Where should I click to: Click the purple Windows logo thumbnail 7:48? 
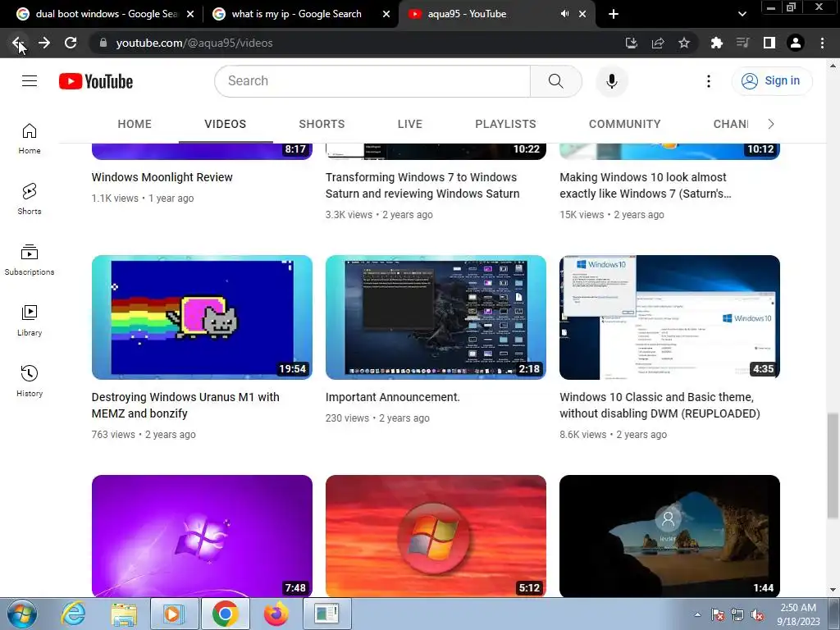202,536
